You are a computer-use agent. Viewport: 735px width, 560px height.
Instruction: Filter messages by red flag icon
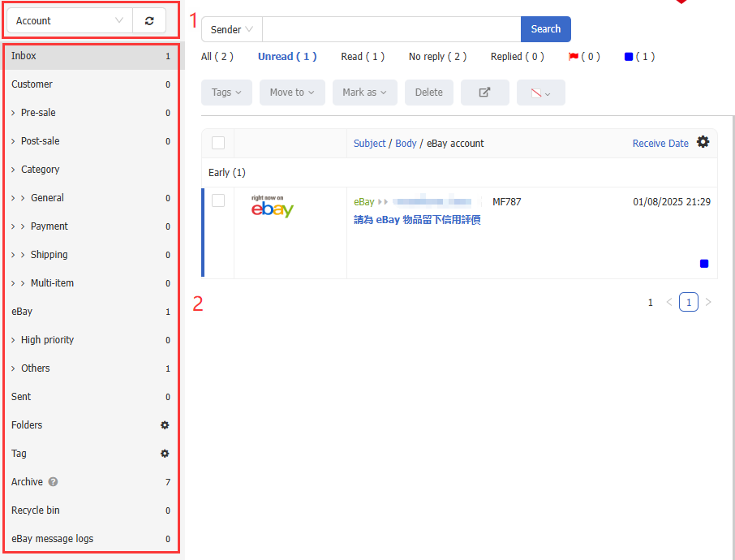[x=574, y=57]
